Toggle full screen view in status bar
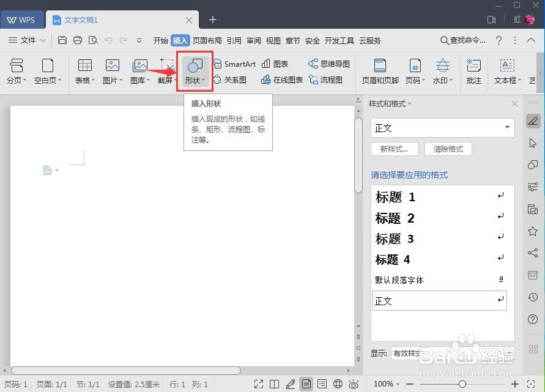 point(259,384)
